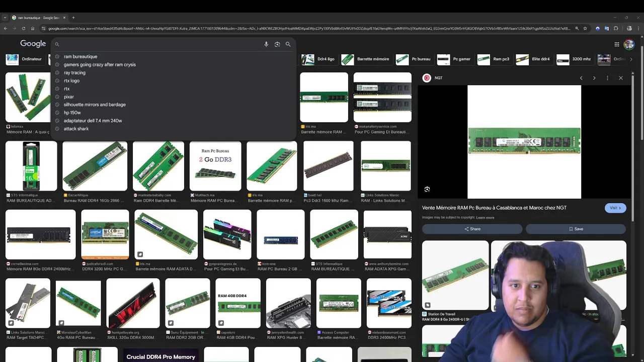
Task: Open the 'Crucial DDR4 Pro Memory' image
Action: click(x=160, y=354)
